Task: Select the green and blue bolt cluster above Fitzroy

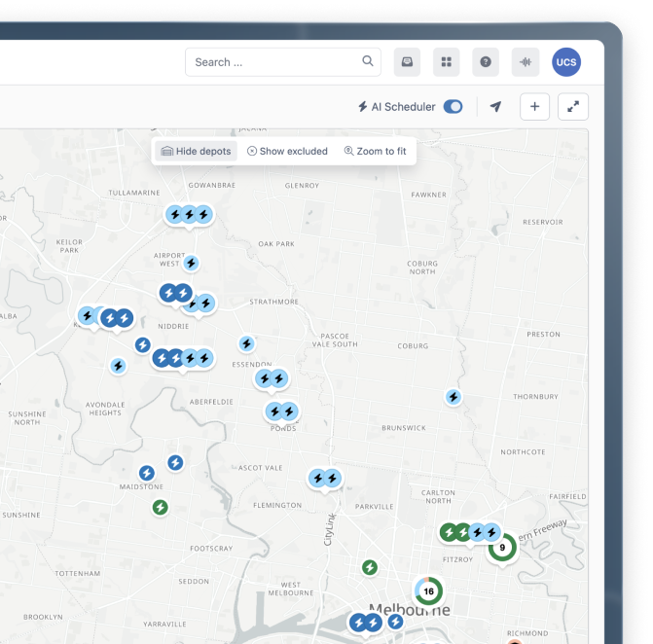Action: click(470, 533)
